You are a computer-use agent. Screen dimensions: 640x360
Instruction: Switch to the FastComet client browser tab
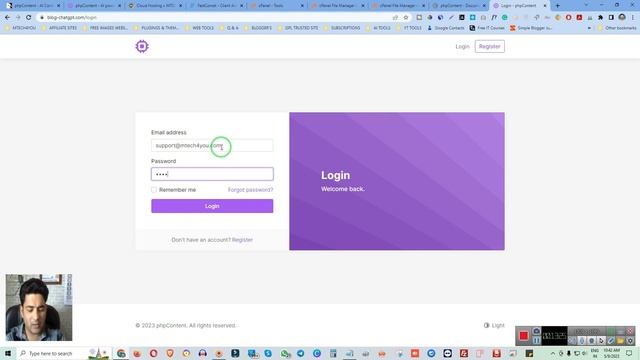[x=216, y=6]
